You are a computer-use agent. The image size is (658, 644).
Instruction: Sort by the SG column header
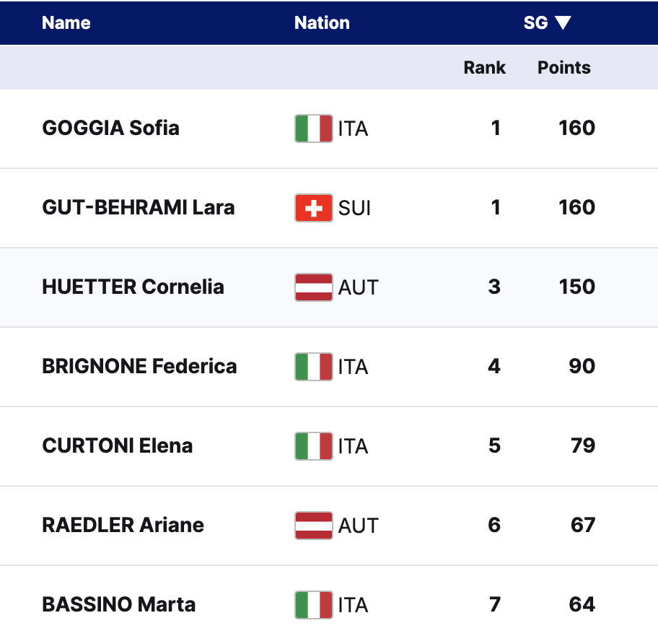coord(535,23)
